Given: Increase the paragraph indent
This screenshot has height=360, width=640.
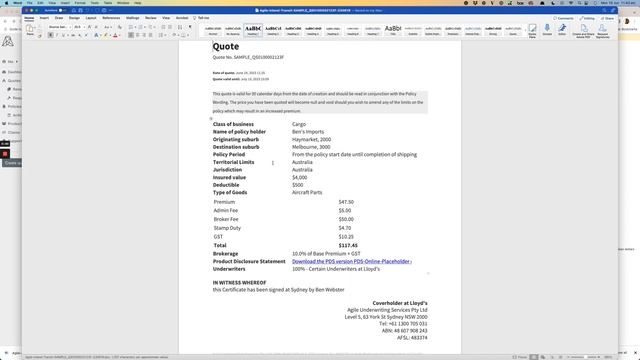Looking at the screenshot, I should coord(170,27).
